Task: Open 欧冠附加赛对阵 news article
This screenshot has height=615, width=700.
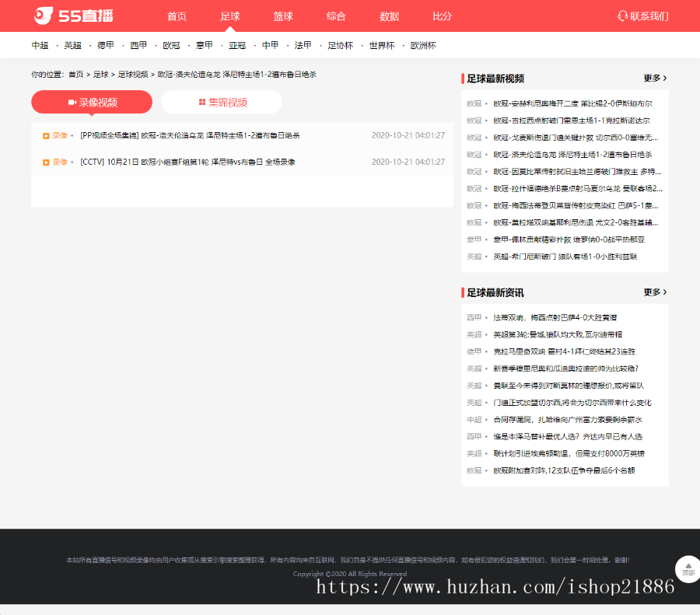Action: coord(564,470)
